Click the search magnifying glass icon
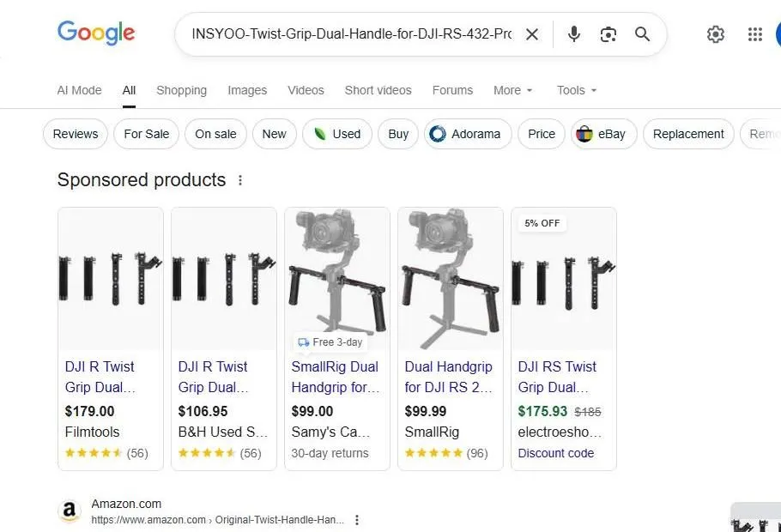 coord(642,34)
